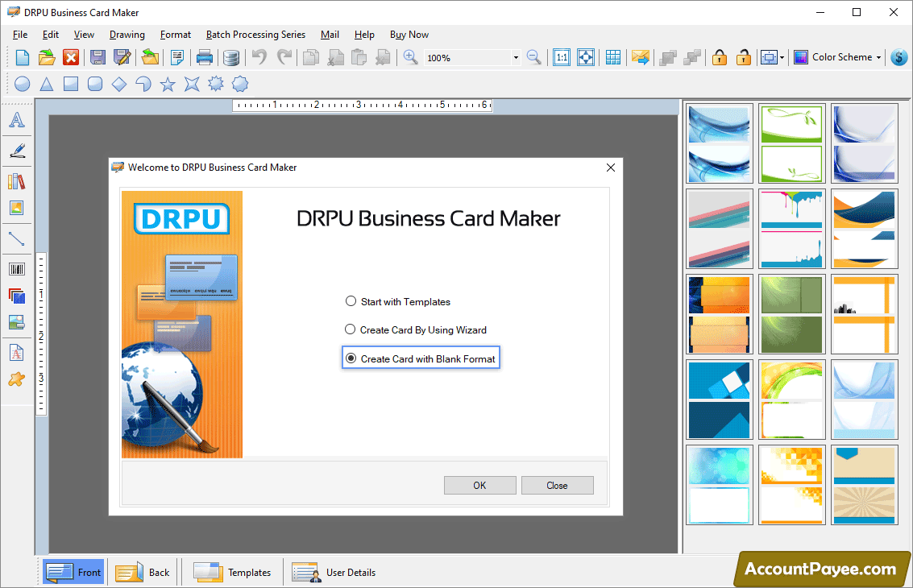Select the Line drawing tool

[x=17, y=238]
